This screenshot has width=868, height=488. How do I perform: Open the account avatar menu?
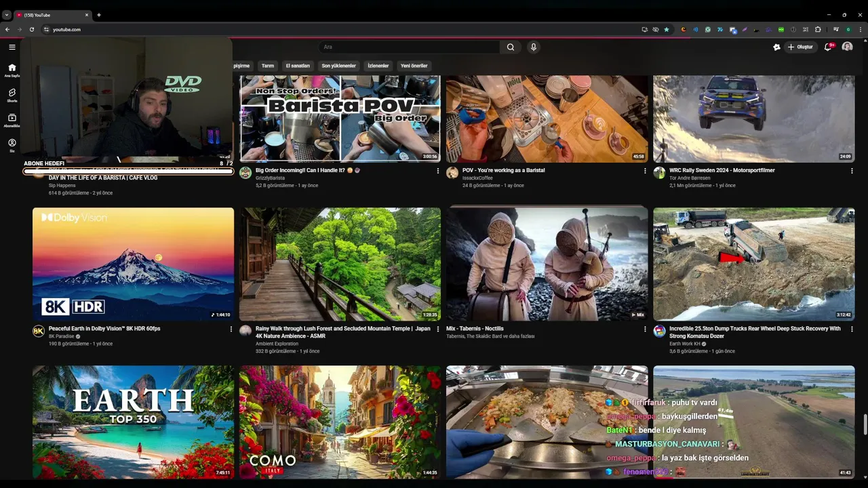click(x=847, y=47)
